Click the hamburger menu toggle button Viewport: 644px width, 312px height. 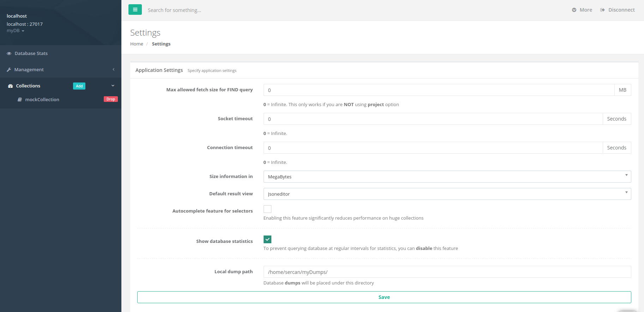click(x=135, y=10)
